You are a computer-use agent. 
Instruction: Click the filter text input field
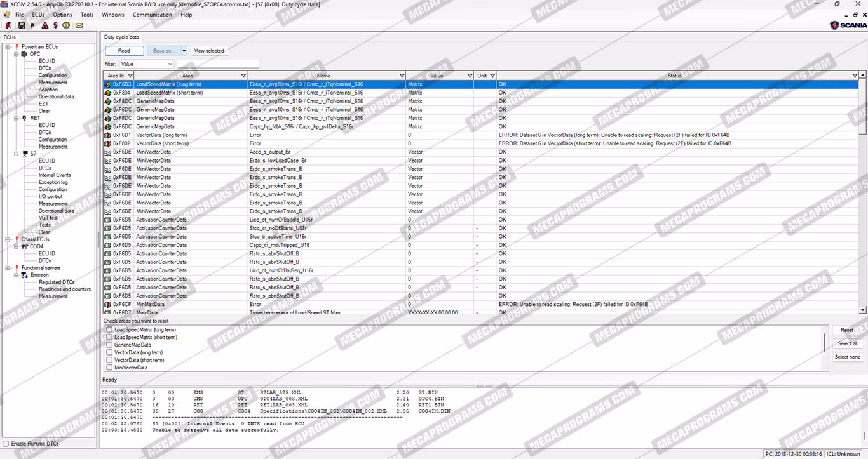coord(218,64)
